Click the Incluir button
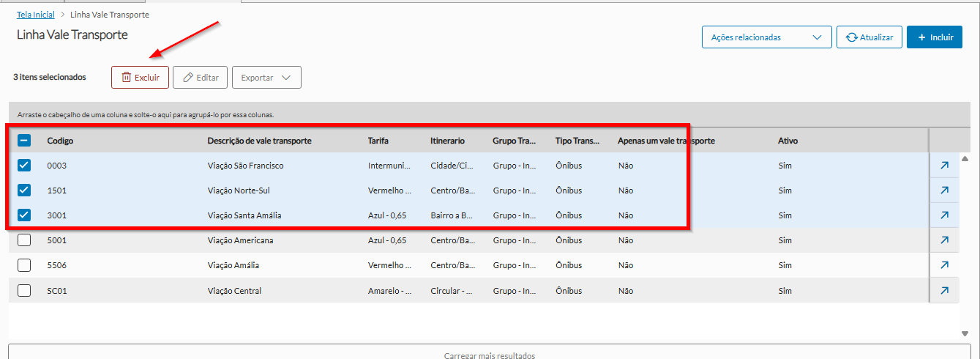Screen dimensions: 980x359 pos(934,37)
